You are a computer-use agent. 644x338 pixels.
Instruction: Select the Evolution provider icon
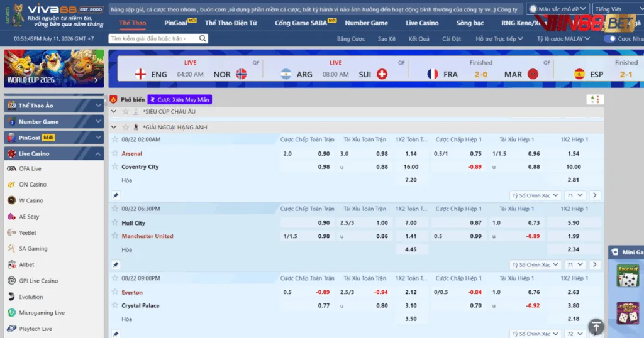tap(11, 297)
